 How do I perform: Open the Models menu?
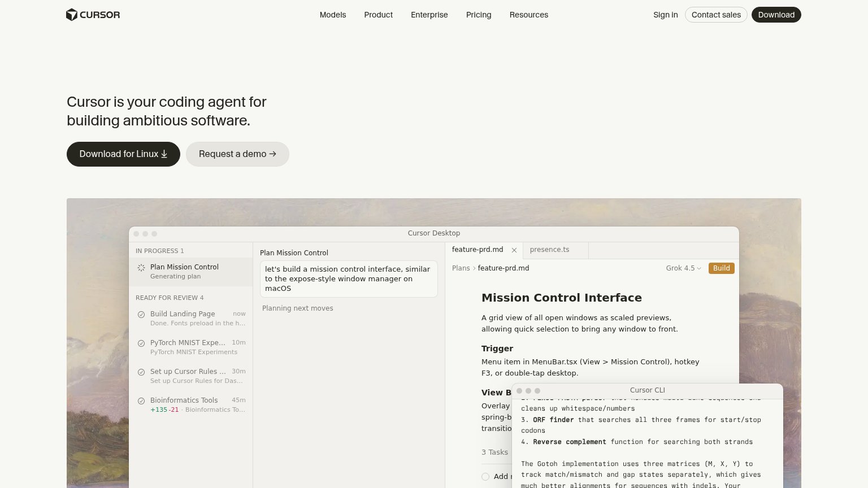[333, 15]
